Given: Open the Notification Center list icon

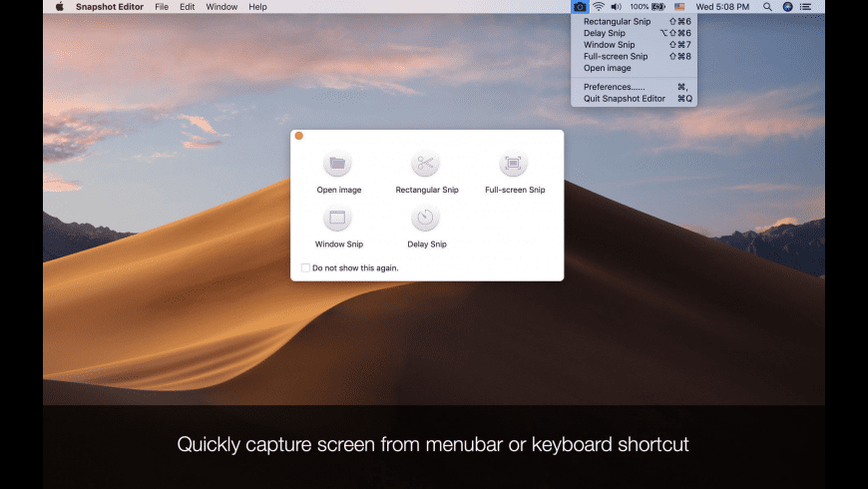Looking at the screenshot, I should pyautogui.click(x=806, y=7).
